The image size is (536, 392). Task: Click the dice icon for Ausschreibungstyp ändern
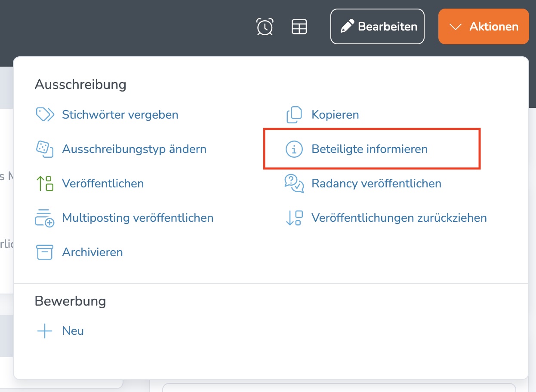44,149
